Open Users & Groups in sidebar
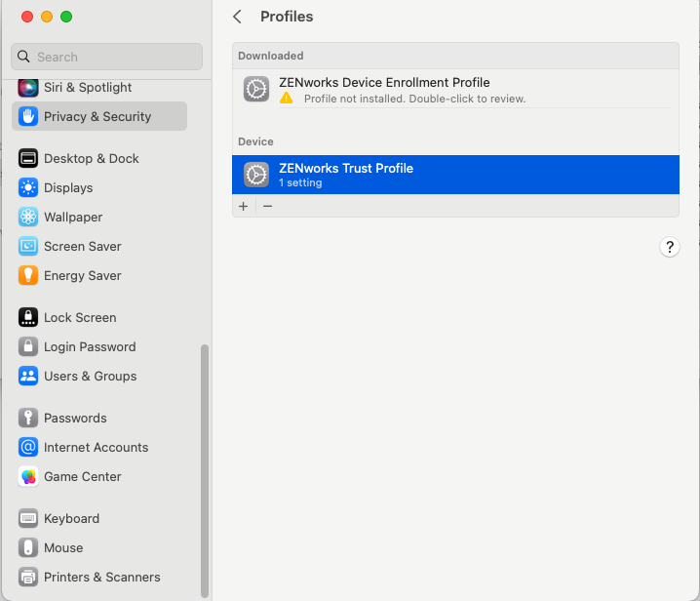700x601 pixels. 90,376
